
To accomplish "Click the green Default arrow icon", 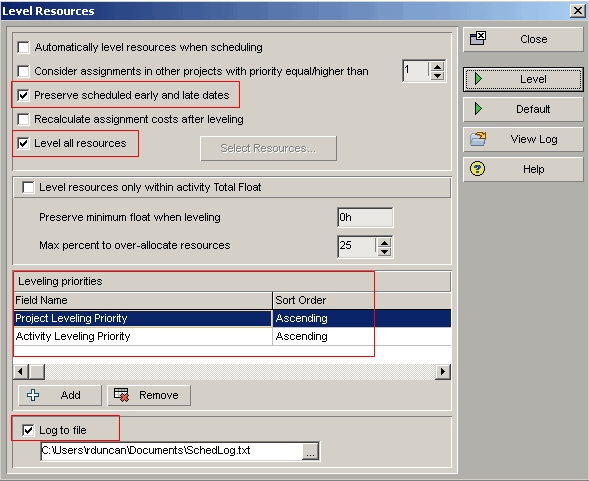I will click(x=479, y=109).
